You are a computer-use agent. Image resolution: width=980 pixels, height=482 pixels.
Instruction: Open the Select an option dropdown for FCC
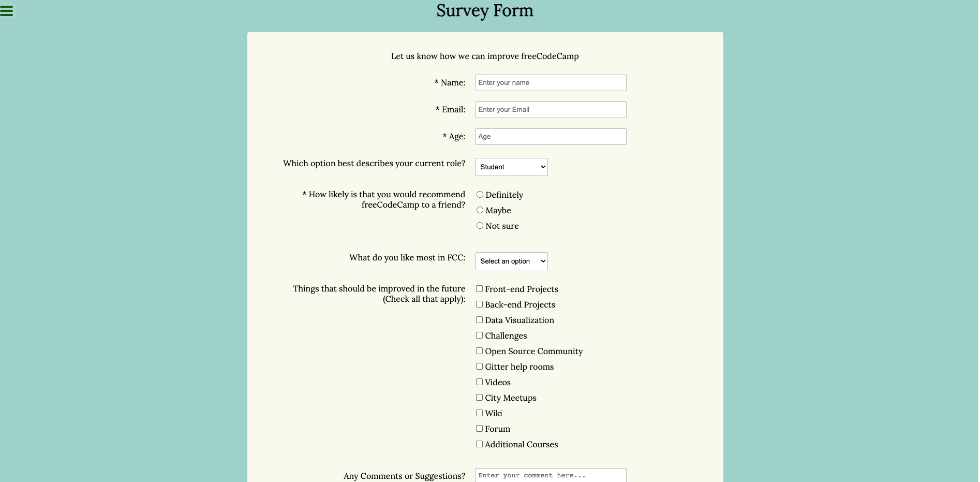point(511,261)
